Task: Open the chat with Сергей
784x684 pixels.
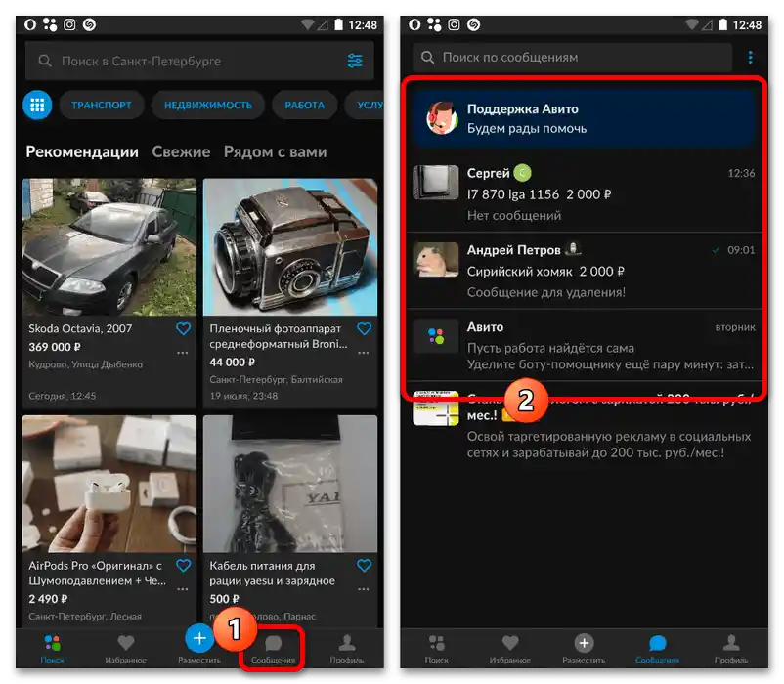Action: click(x=584, y=193)
